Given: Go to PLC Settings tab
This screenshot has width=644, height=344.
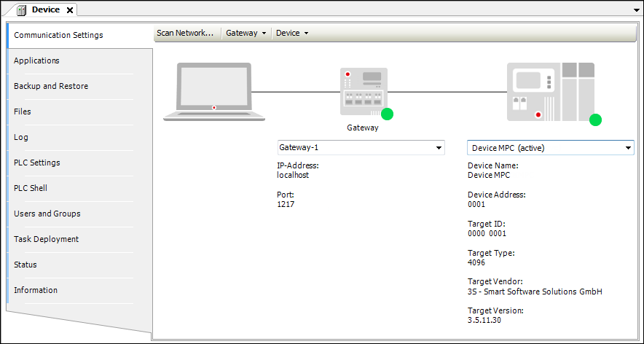Looking at the screenshot, I should coord(37,163).
